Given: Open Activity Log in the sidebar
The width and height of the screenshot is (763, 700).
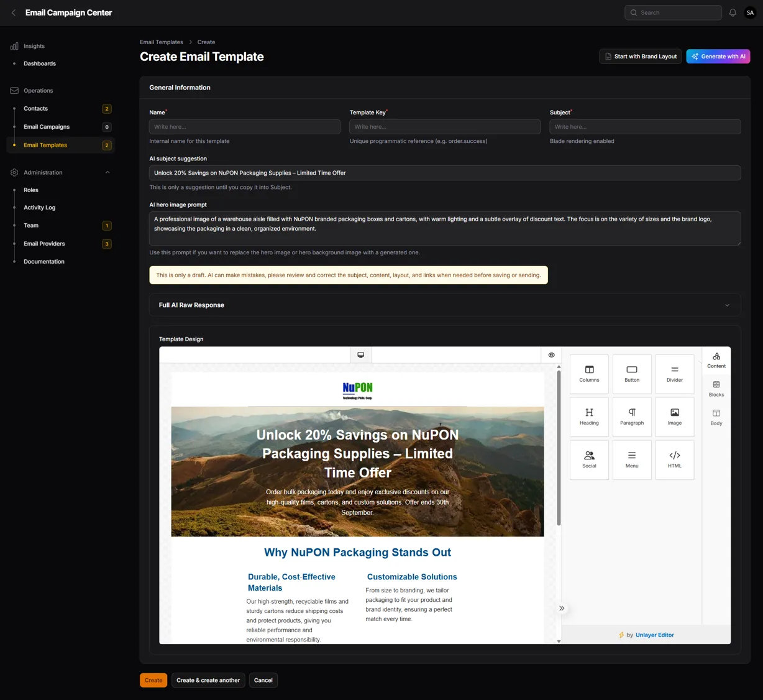Looking at the screenshot, I should (x=39, y=208).
